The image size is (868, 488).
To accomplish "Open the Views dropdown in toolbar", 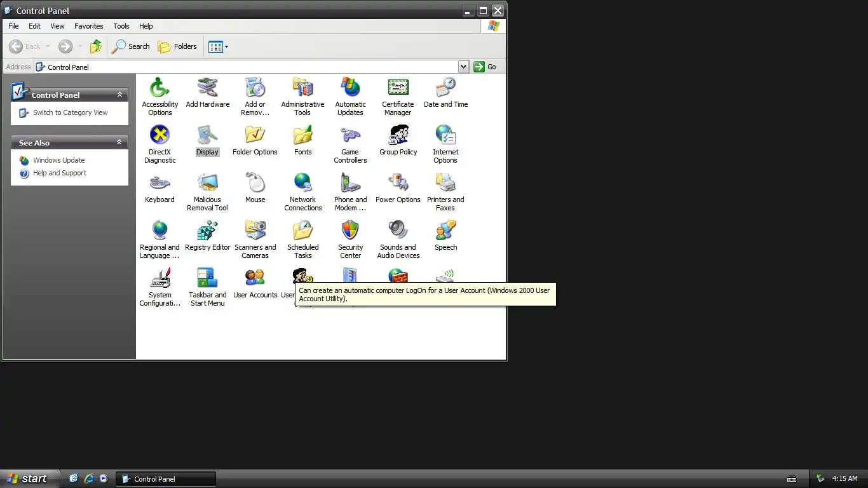I will 219,46.
